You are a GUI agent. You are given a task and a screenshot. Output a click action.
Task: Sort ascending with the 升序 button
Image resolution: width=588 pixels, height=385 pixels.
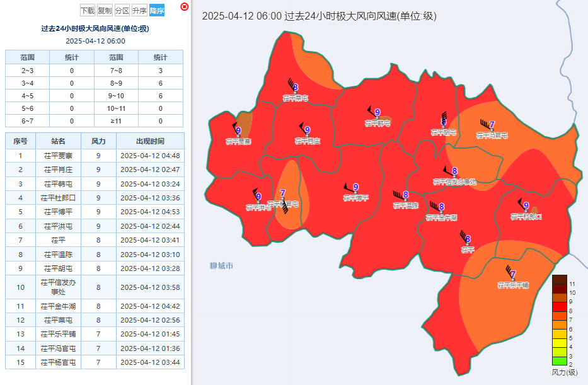tap(139, 11)
